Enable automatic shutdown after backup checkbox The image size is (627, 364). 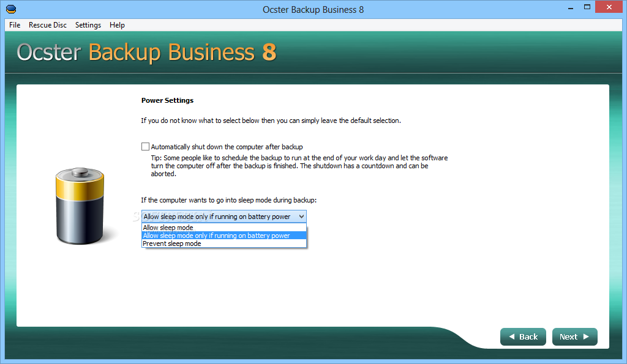coord(145,147)
